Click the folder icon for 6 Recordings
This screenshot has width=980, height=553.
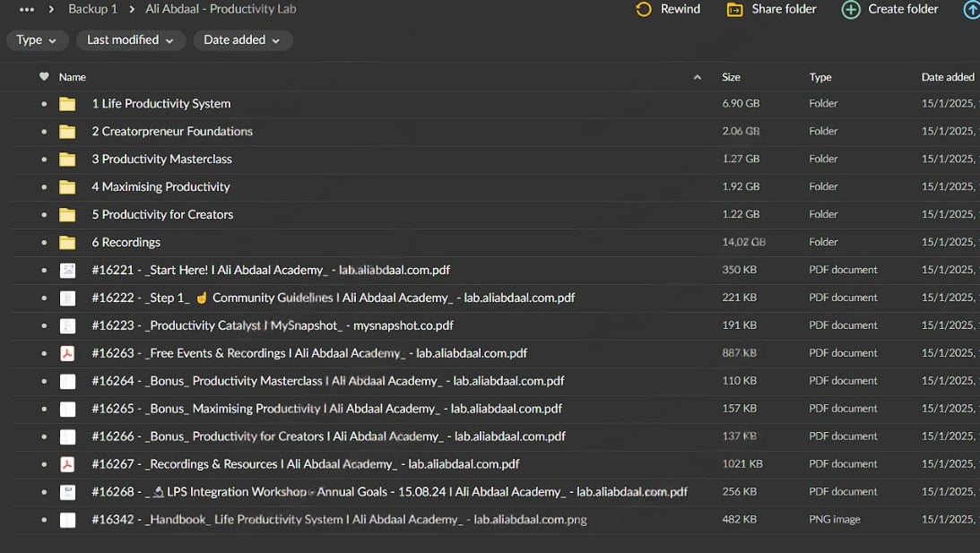(67, 242)
